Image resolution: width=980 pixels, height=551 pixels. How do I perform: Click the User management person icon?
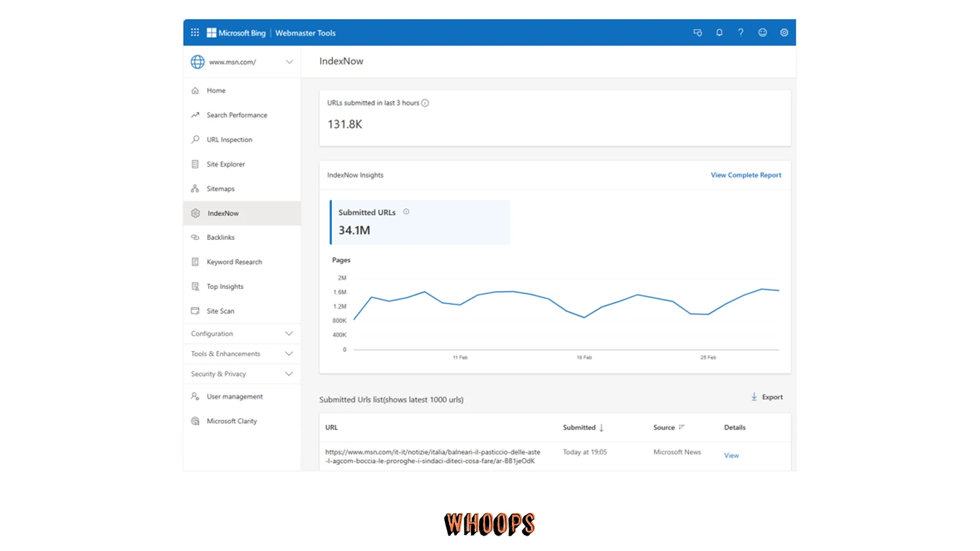pos(195,397)
